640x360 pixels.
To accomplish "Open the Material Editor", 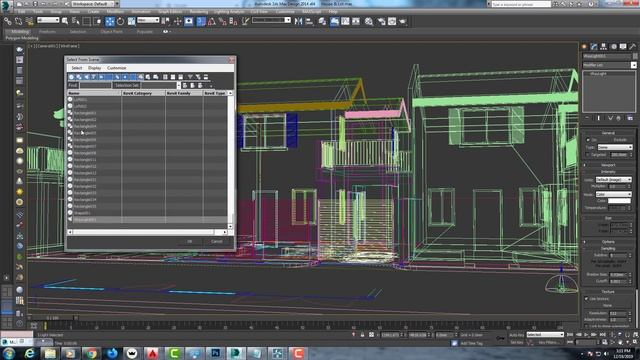I will 369,21.
